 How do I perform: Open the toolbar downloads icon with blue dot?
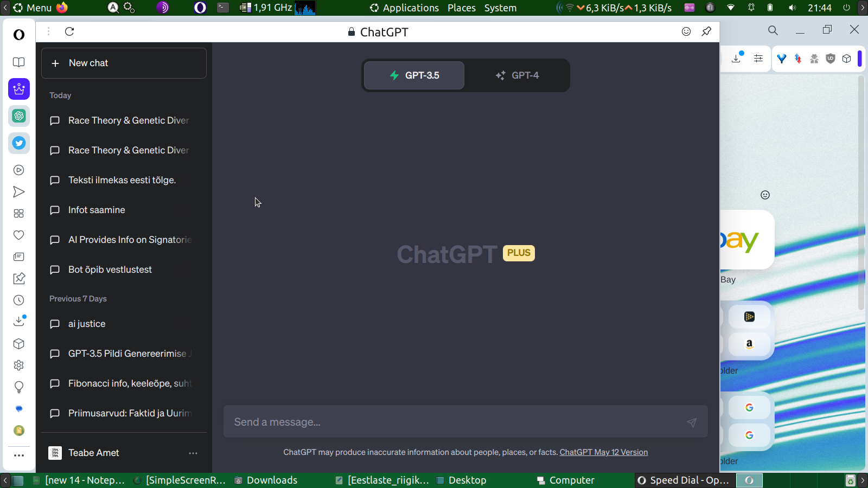click(737, 58)
